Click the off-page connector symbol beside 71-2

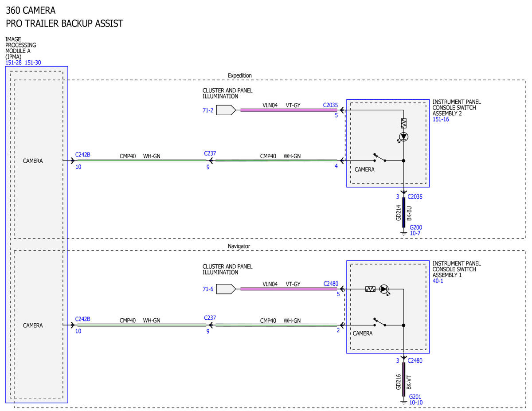(x=227, y=110)
